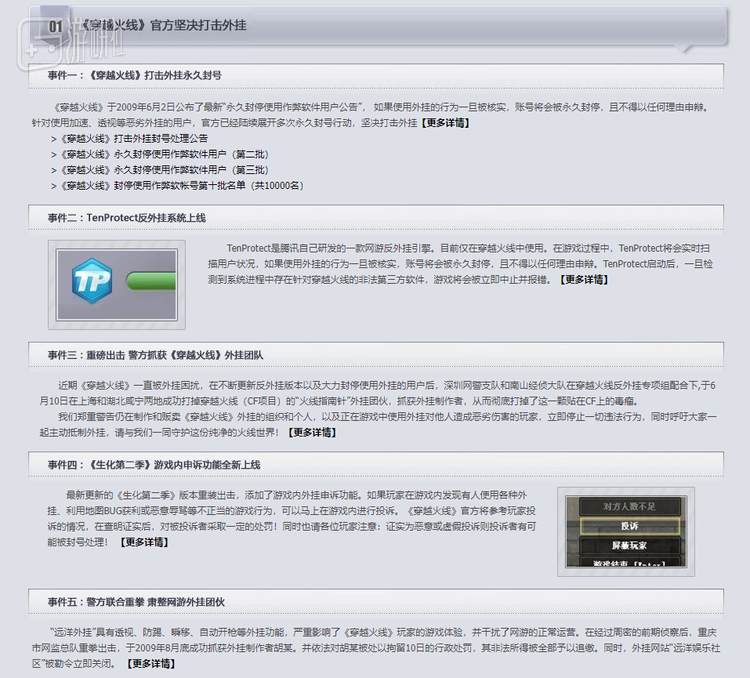Click 更多详情 link under 事件一 paragraph
Image resolution: width=750 pixels, height=678 pixels.
pyautogui.click(x=445, y=123)
